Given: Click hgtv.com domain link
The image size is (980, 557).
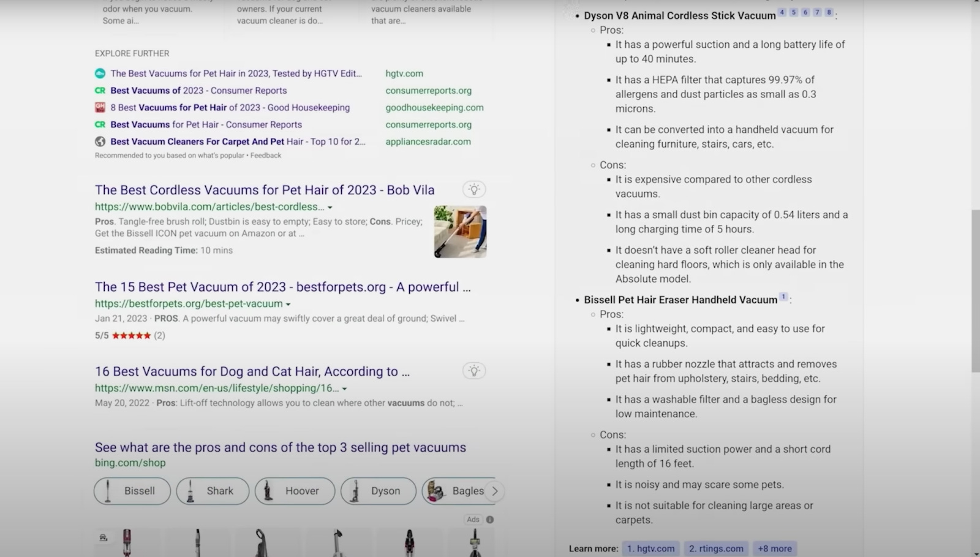Looking at the screenshot, I should click(x=404, y=74).
